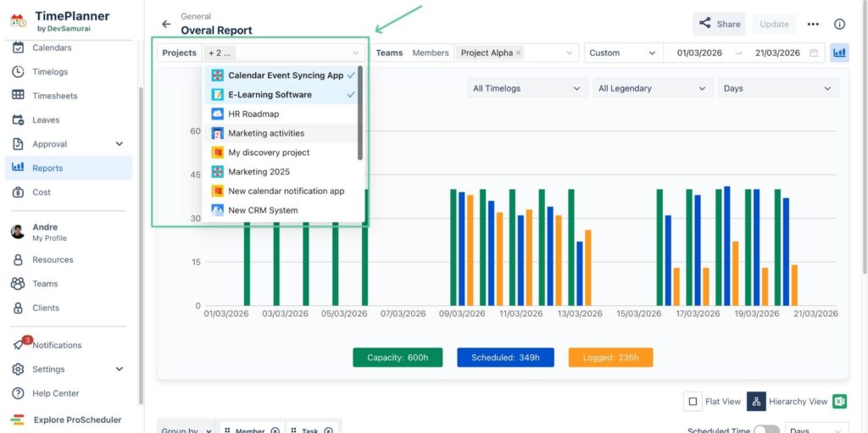Choose New CRM System project
The height and width of the screenshot is (433, 868).
click(x=283, y=210)
